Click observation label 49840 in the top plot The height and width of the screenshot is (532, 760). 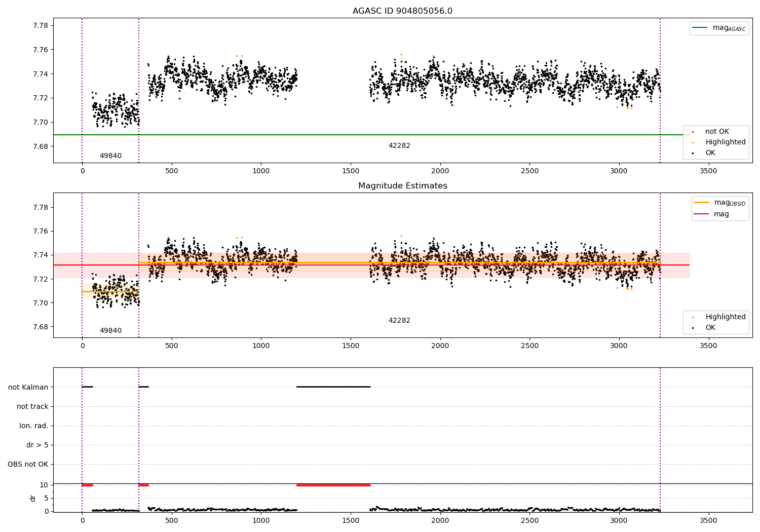[110, 156]
